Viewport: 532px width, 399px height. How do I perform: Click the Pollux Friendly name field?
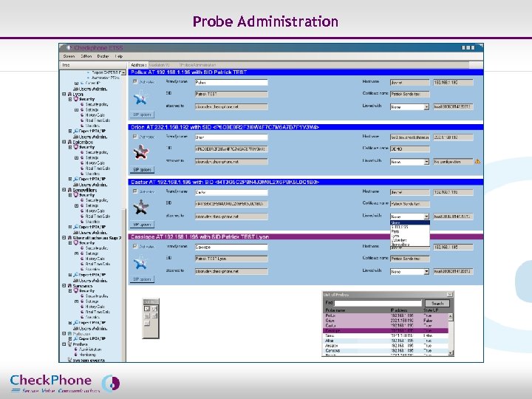click(x=231, y=82)
